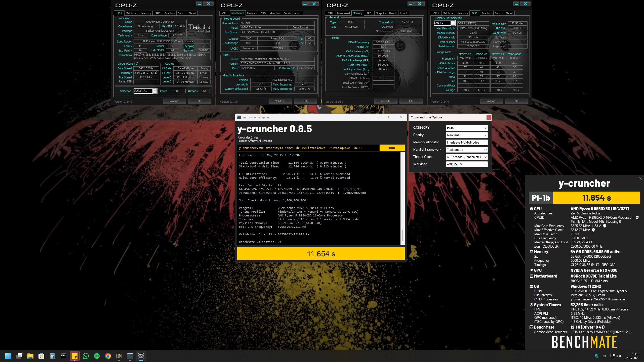Open SPD tab in CPU-Z Memory window

pyautogui.click(x=369, y=13)
